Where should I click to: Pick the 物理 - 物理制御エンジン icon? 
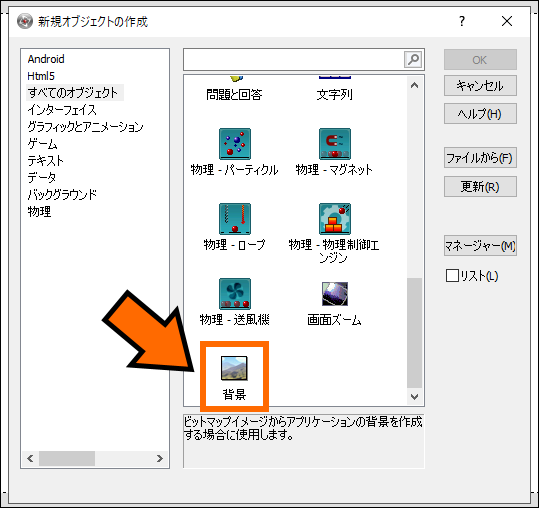click(x=335, y=219)
